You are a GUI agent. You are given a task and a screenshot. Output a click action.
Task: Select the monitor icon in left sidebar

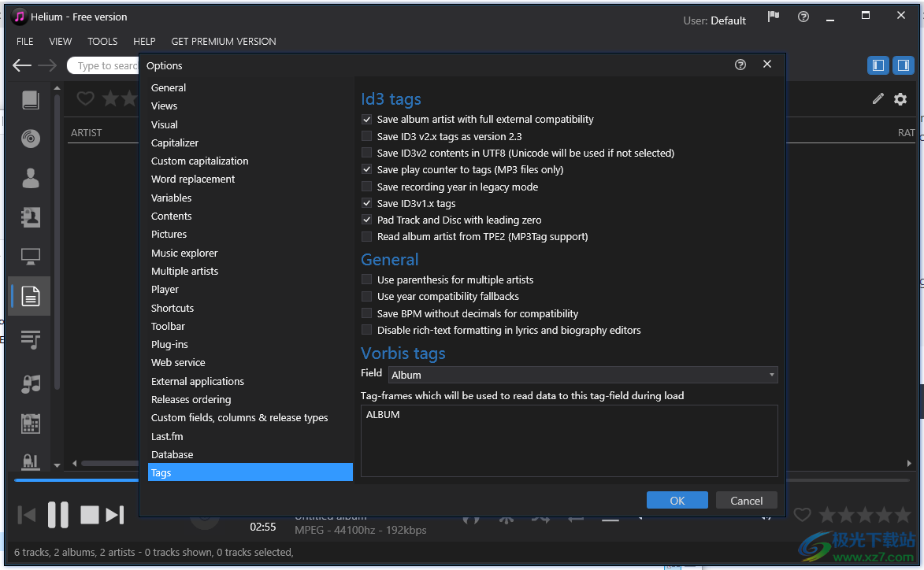(x=31, y=257)
